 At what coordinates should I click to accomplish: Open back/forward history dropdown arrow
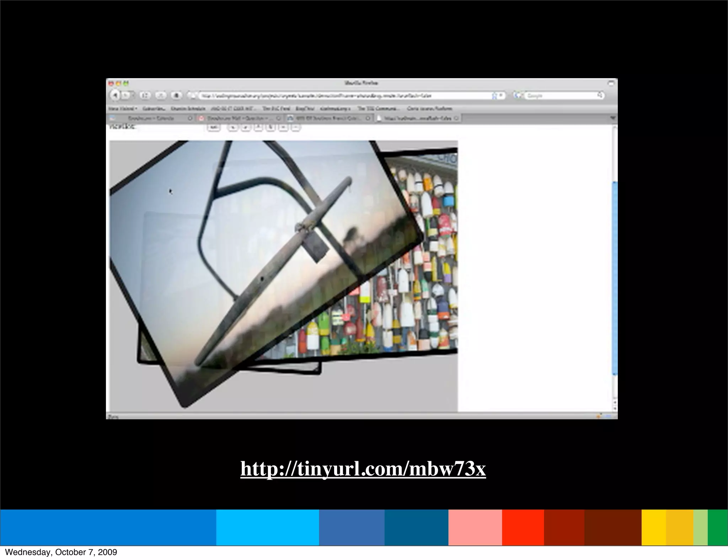pyautogui.click(x=133, y=95)
